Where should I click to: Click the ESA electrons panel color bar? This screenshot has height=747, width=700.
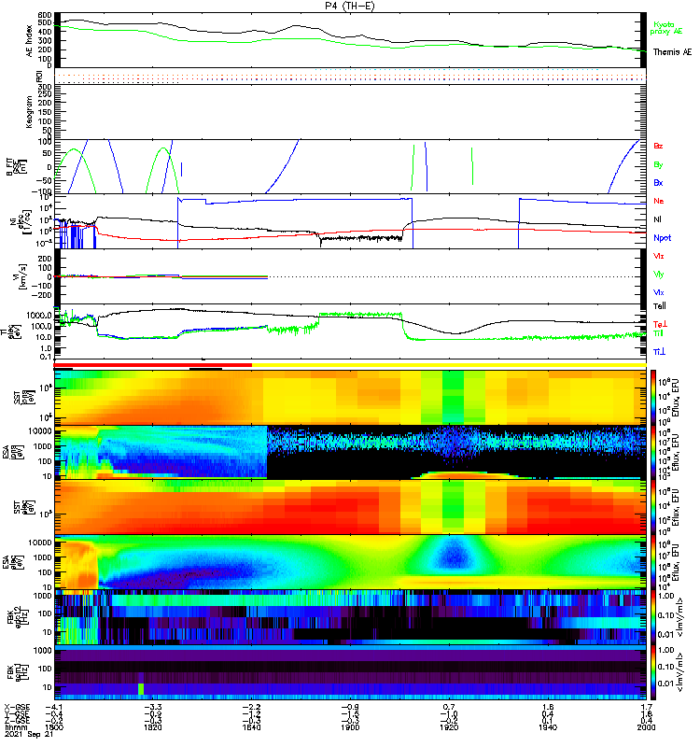pyautogui.click(x=653, y=562)
